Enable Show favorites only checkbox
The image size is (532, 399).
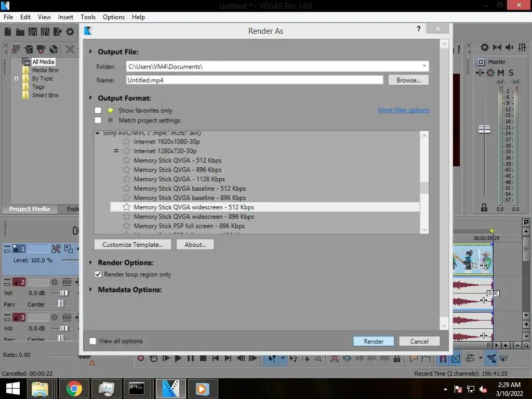coord(98,110)
